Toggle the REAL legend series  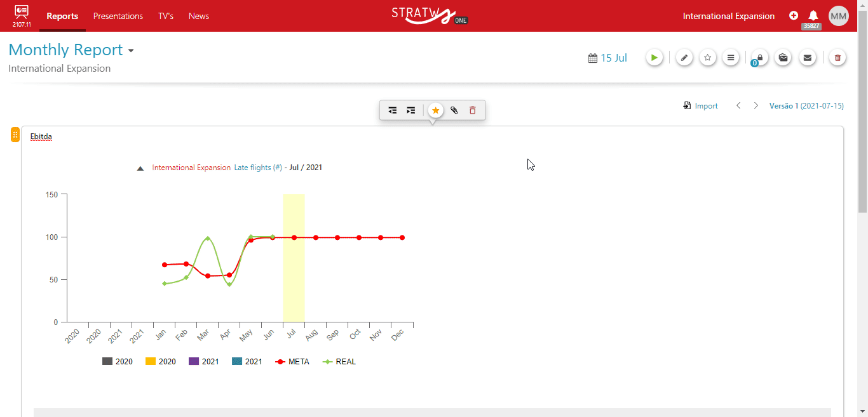339,362
